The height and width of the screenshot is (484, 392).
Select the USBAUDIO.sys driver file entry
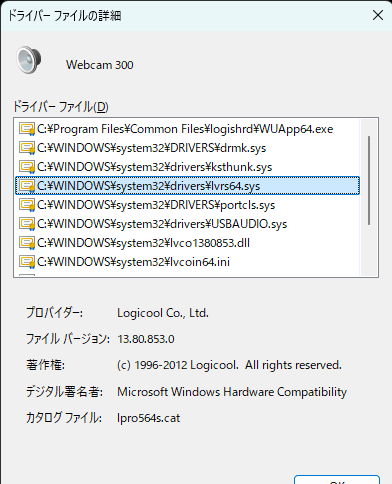(187, 224)
